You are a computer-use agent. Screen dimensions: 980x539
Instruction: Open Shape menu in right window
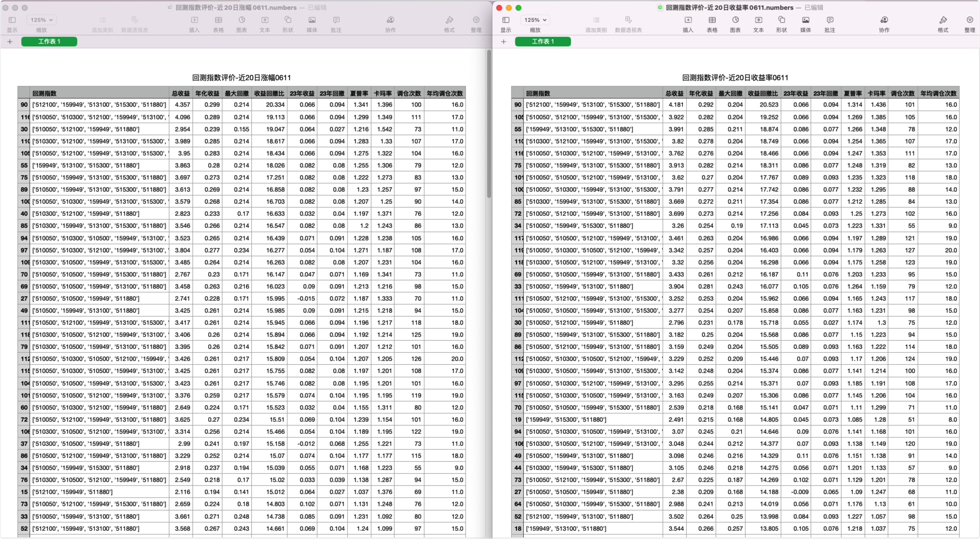click(x=781, y=20)
